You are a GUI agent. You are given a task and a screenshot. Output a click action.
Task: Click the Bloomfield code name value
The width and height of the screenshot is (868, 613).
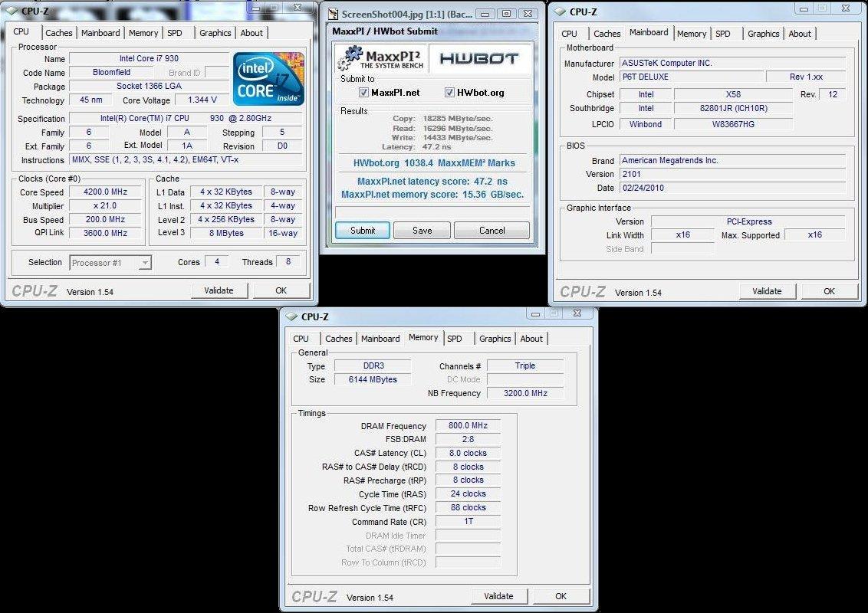[112, 73]
